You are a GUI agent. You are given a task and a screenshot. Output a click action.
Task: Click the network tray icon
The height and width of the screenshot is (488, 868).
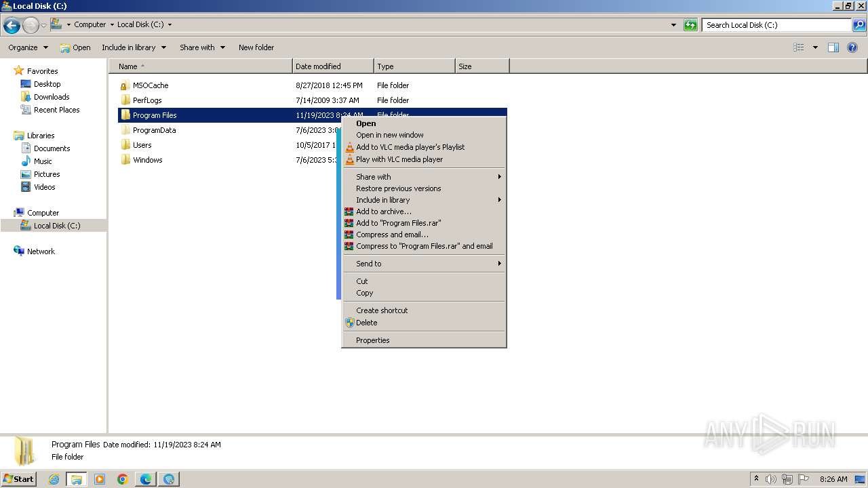click(787, 479)
